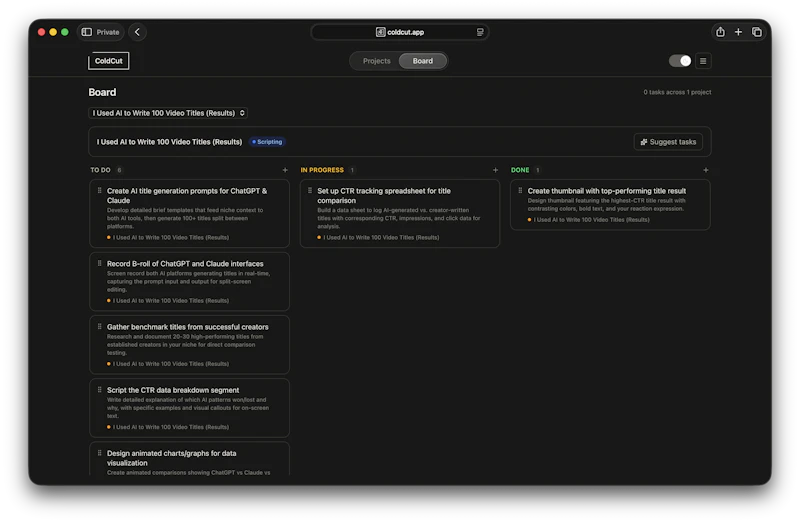Screen dimensions: 800x523
Task: Grab handle of Create thumbnail card
Action: pyautogui.click(x=520, y=190)
